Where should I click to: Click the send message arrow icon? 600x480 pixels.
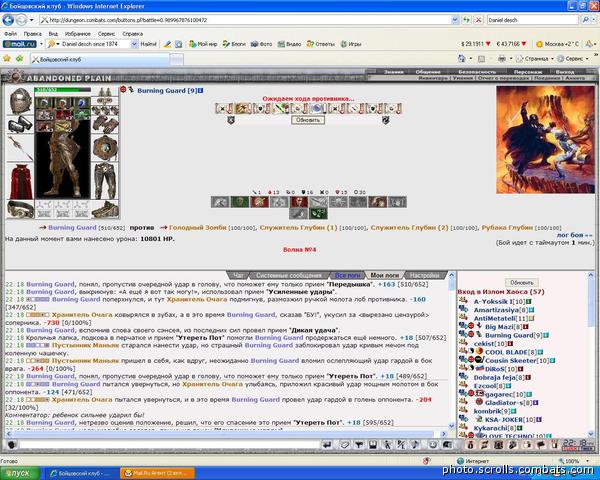pos(327,444)
